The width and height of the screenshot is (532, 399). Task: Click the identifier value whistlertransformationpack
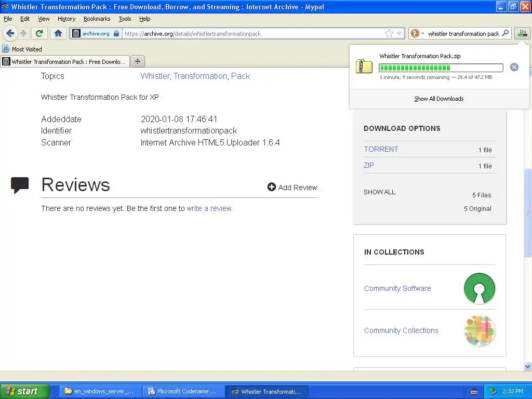(x=189, y=130)
